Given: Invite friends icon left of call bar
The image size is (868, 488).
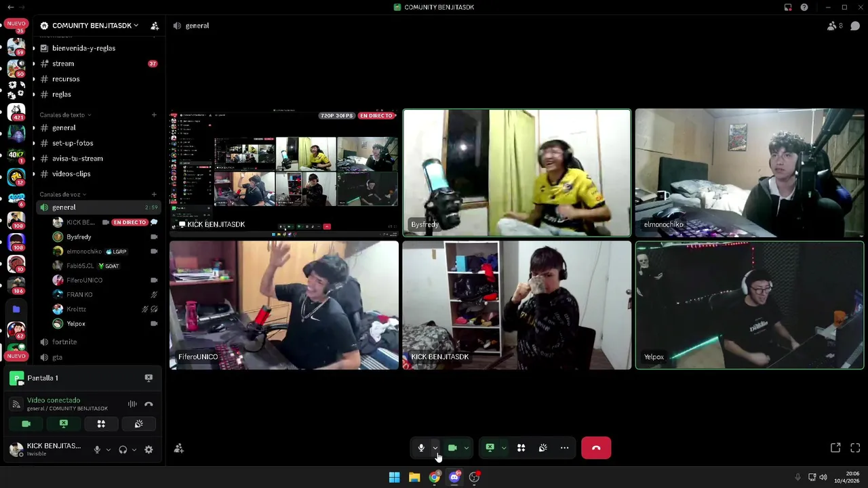Looking at the screenshot, I should (x=179, y=448).
